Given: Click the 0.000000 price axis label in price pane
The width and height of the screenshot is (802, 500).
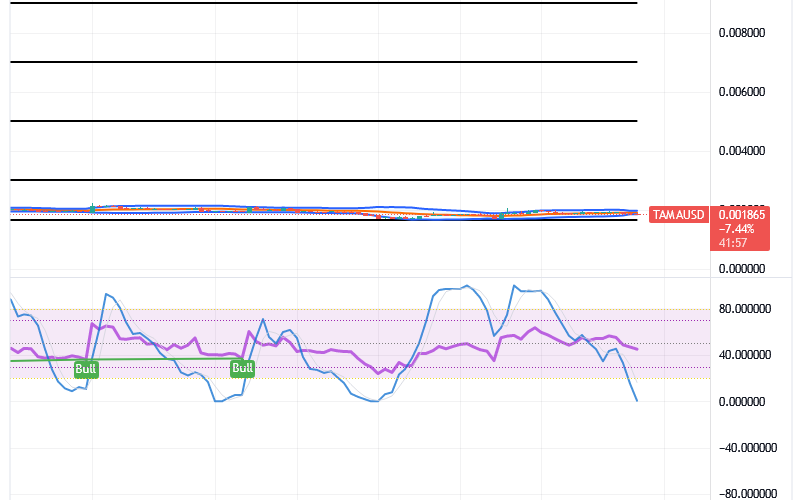Looking at the screenshot, I should [x=742, y=269].
